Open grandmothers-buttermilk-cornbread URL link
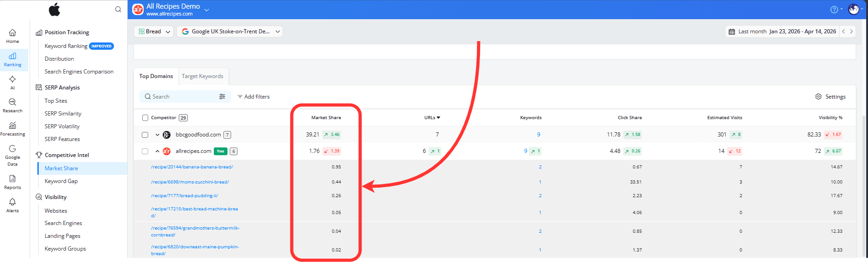868x262 pixels. pyautogui.click(x=195, y=231)
